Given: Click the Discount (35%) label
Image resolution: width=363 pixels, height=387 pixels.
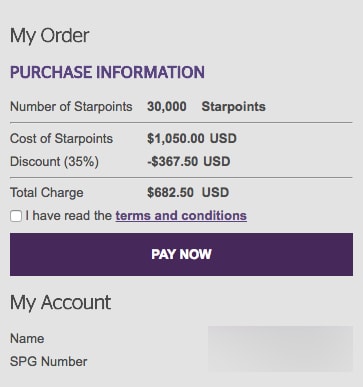Looking at the screenshot, I should (x=55, y=162).
